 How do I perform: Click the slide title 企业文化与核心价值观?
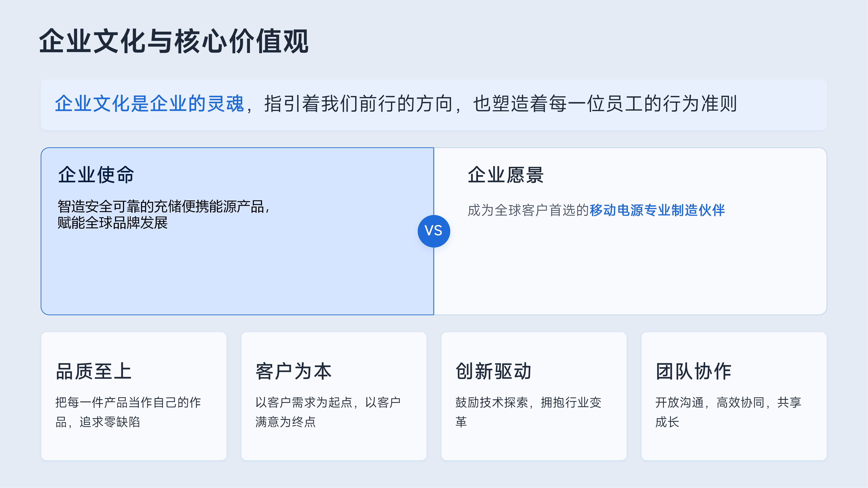pyautogui.click(x=174, y=41)
